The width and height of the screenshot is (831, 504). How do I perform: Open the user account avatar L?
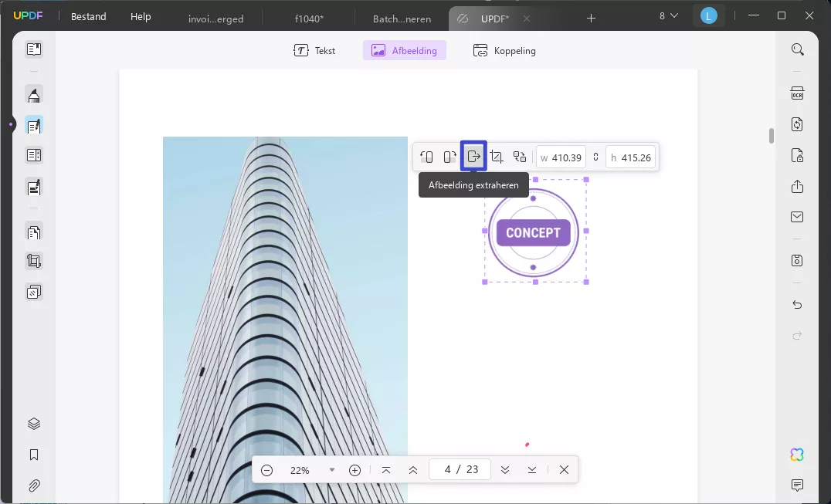[x=708, y=16]
